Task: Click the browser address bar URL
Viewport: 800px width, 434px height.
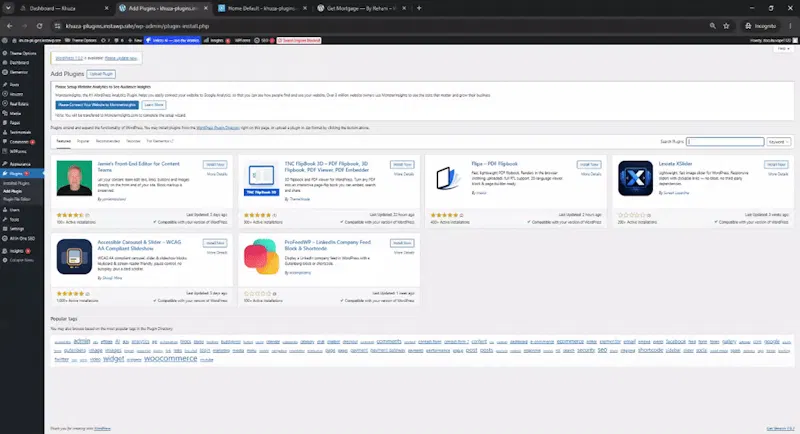Action: (x=137, y=26)
